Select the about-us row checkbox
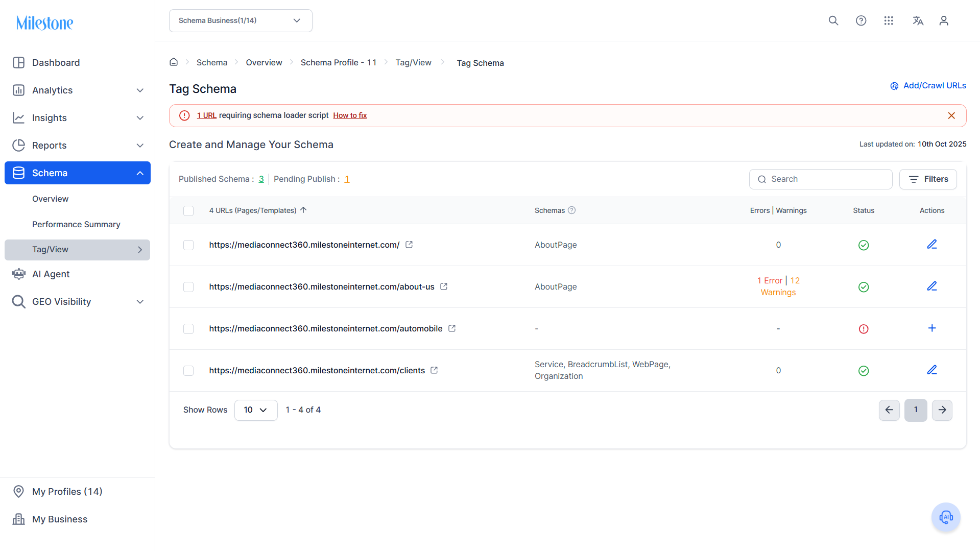This screenshot has width=980, height=551. point(188,287)
